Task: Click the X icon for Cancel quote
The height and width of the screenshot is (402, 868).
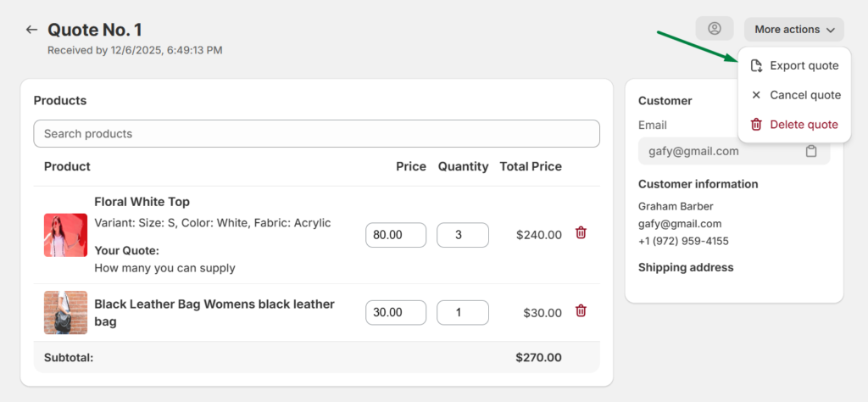Action: coord(756,95)
